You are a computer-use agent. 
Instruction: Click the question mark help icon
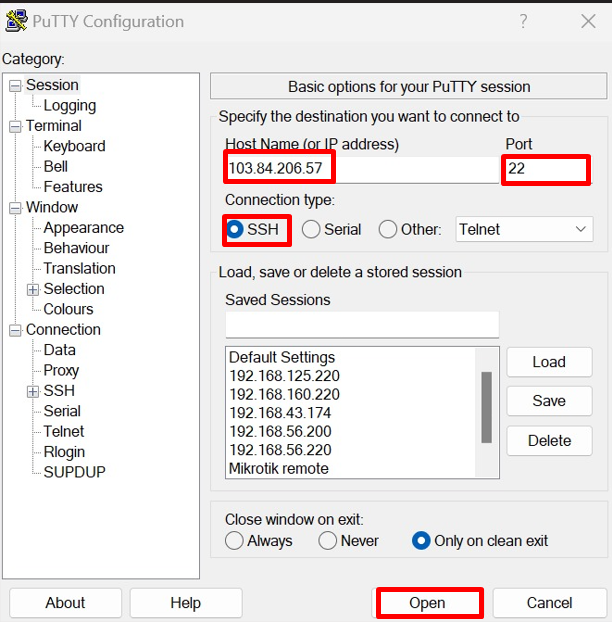click(523, 21)
